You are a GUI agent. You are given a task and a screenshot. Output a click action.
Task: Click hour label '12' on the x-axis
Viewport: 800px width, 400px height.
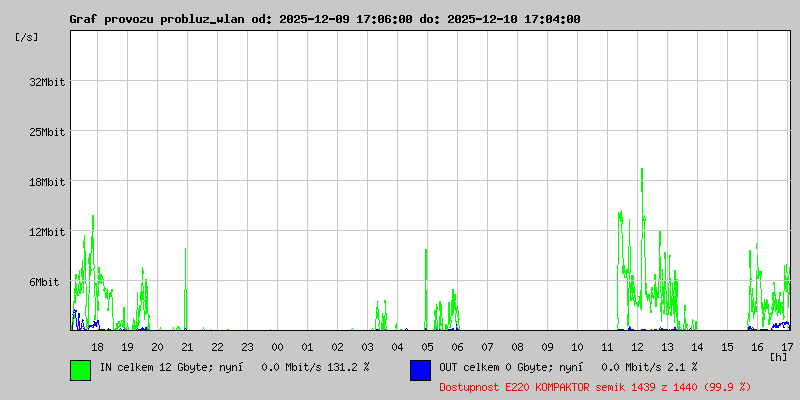637,347
